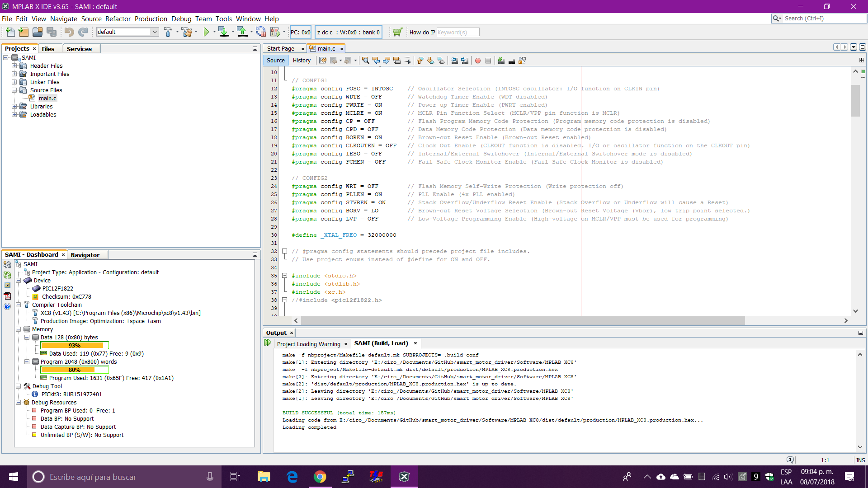Select the PICkit3: BUR151972401 entry
This screenshot has width=868, height=488.
72,394
